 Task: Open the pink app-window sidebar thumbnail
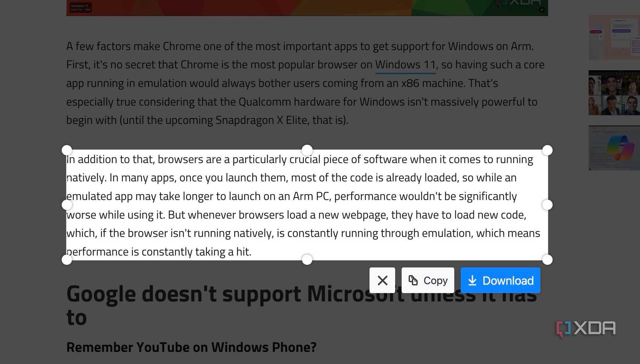coord(614,38)
